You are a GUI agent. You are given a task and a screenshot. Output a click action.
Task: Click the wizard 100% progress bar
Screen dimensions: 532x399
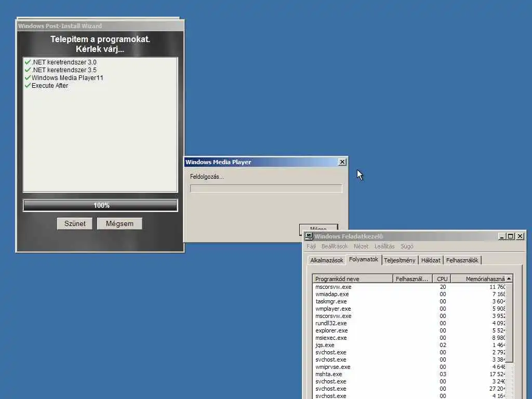click(100, 205)
